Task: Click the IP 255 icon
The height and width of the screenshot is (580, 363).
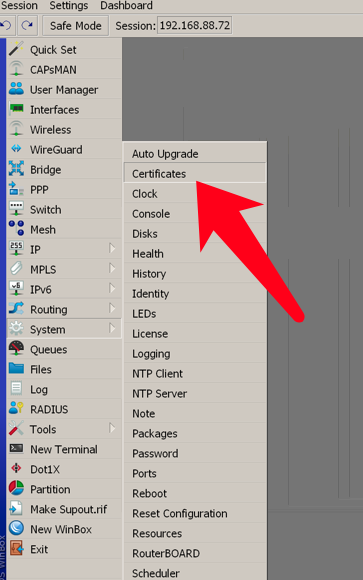Action: click(16, 249)
